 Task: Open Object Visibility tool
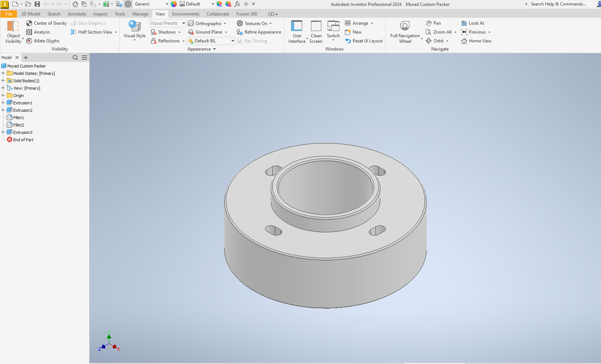(x=13, y=32)
